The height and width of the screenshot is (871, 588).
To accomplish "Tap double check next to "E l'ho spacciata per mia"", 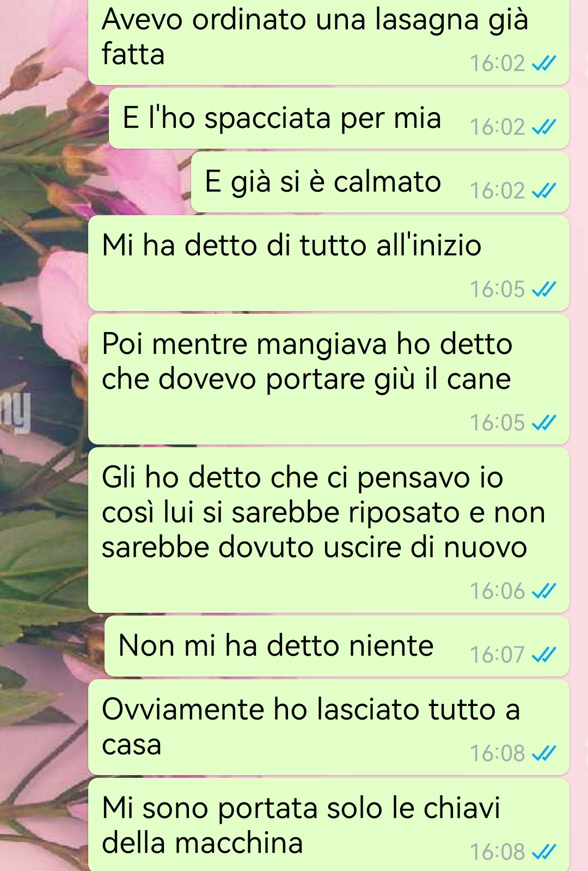I will point(544,127).
